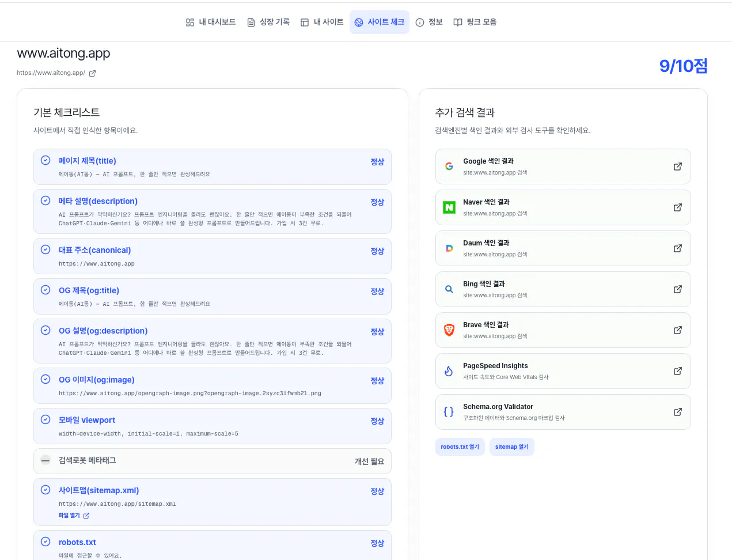Screen dimensions: 732x560
Task: Open the PageSpeed Insights card
Action: point(563,371)
